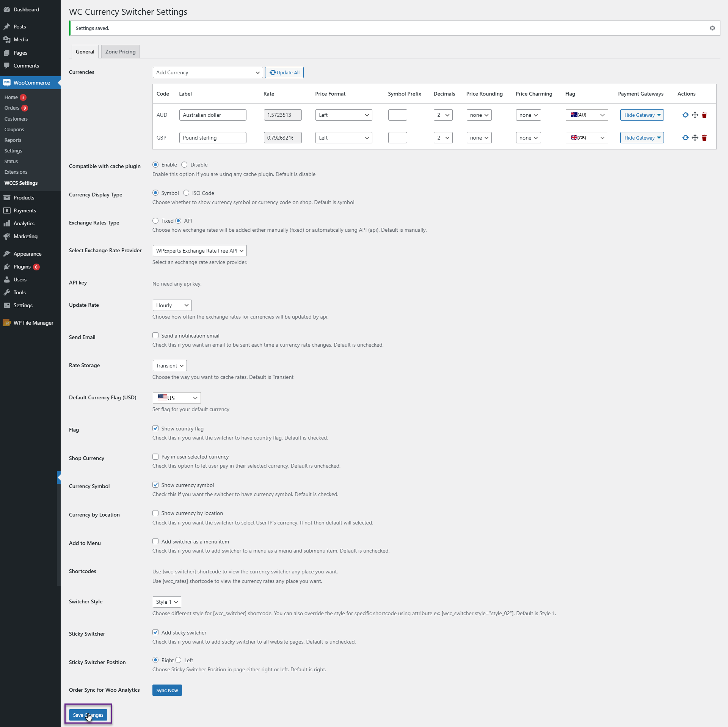Screen dimensions: 728x727
Task: Open WooCommerce Orders submenu
Action: 12,108
